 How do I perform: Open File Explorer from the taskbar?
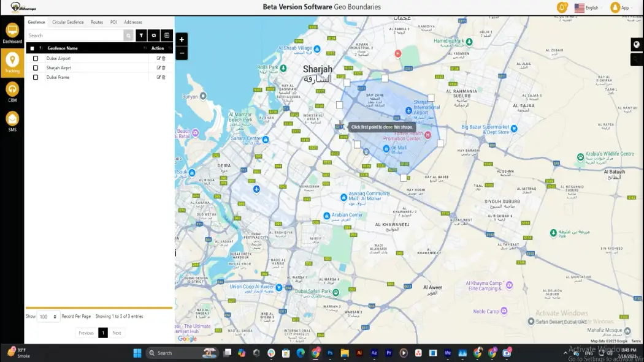(345, 353)
